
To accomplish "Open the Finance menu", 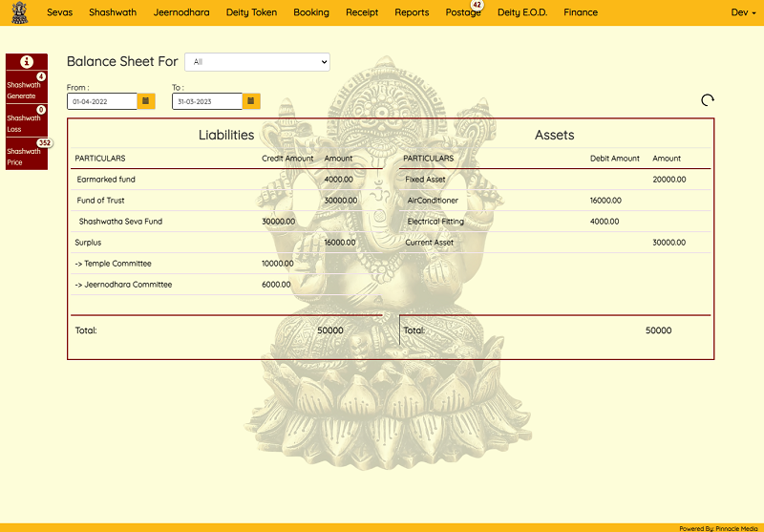I will 581,12.
